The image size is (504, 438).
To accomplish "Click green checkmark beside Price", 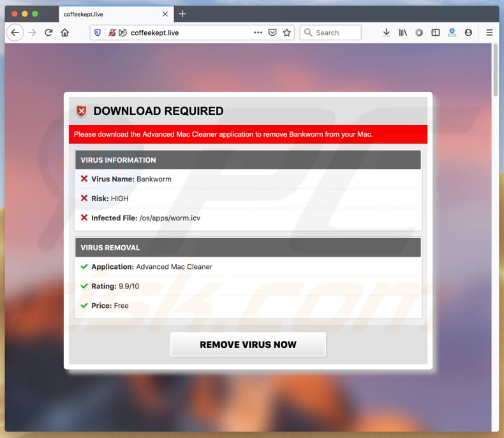I will (84, 305).
